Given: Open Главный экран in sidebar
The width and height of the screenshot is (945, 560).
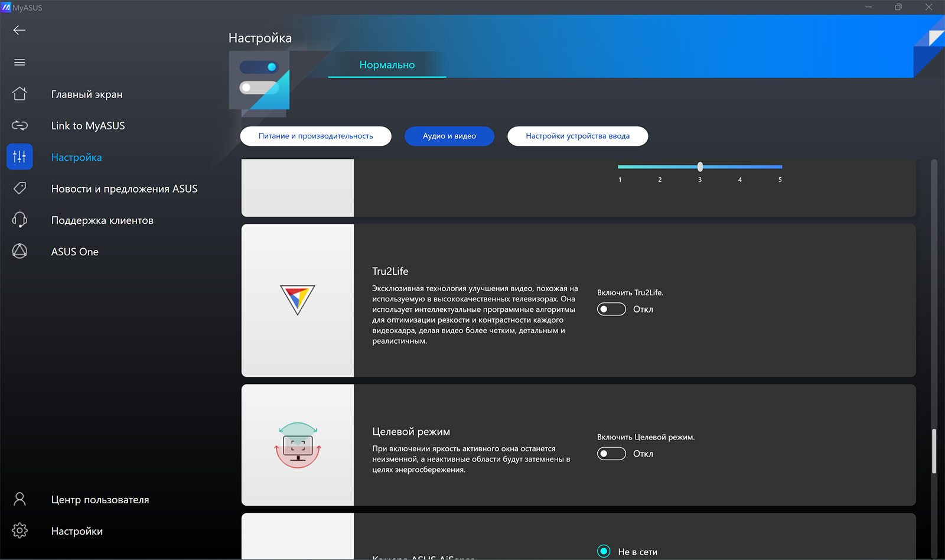Looking at the screenshot, I should (87, 95).
